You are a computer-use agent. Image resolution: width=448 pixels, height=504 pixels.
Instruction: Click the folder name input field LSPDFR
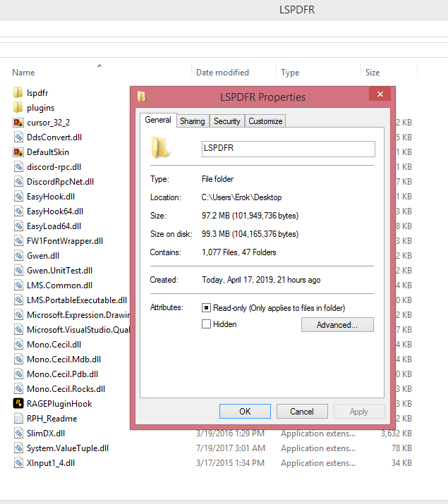(x=288, y=149)
